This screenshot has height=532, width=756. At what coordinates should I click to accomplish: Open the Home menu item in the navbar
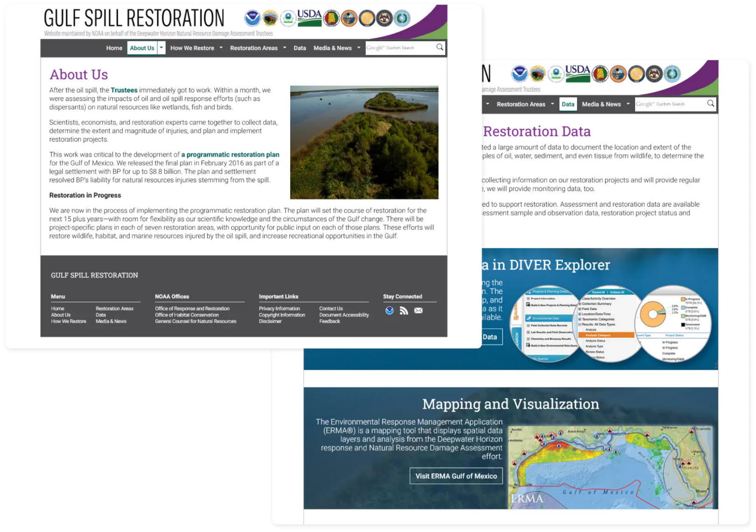(114, 48)
